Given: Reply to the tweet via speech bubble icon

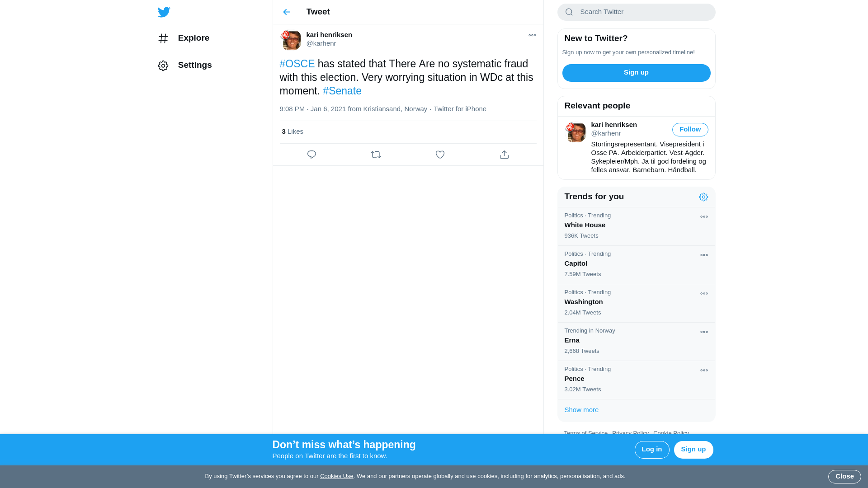Looking at the screenshot, I should [311, 155].
